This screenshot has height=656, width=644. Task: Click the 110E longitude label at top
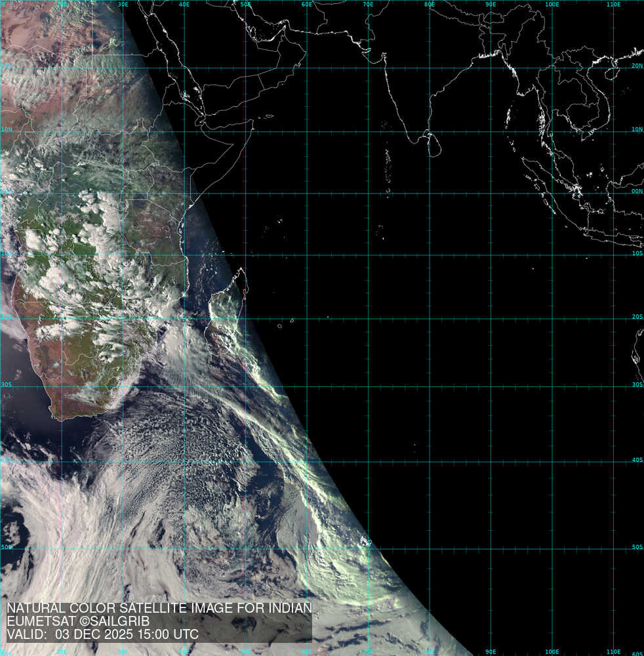click(613, 5)
